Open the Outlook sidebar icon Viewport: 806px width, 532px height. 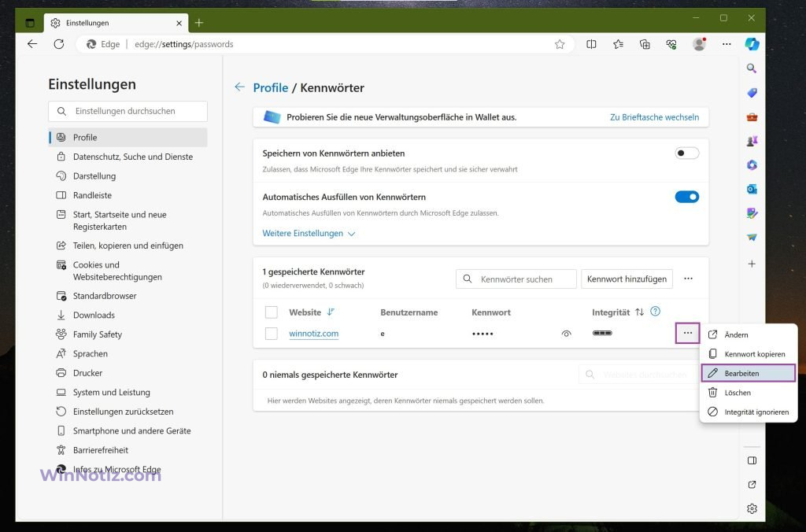(x=752, y=189)
